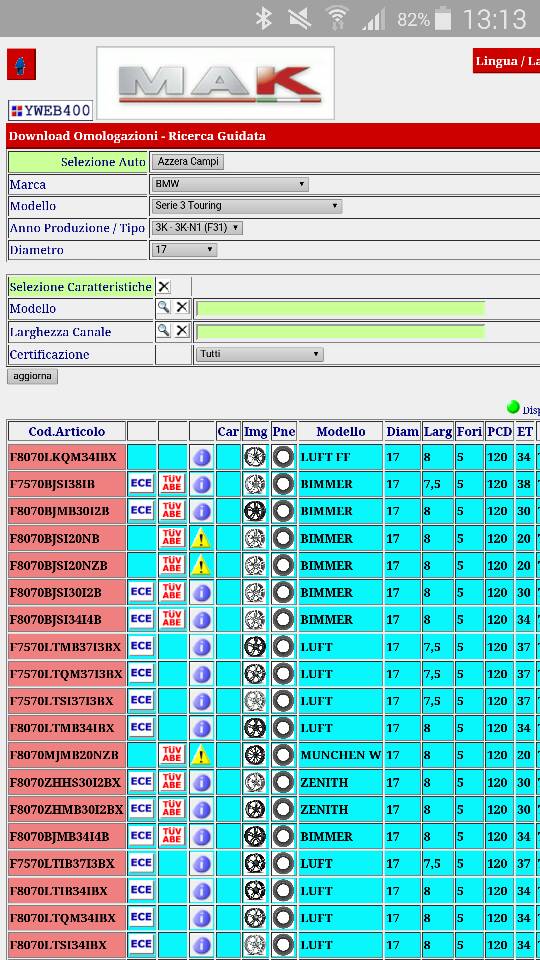Viewport: 540px width, 960px height.
Task: Clear the Modello filter with its X
Action: 182,307
